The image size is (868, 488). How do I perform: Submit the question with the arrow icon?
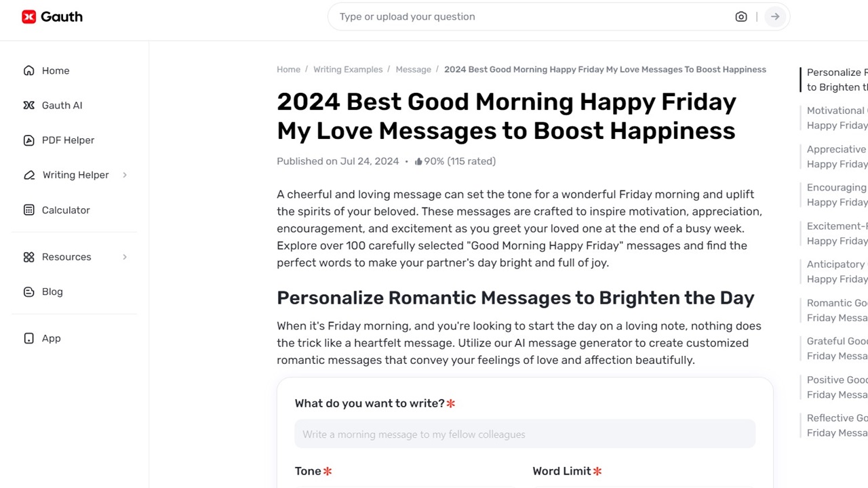click(x=774, y=16)
